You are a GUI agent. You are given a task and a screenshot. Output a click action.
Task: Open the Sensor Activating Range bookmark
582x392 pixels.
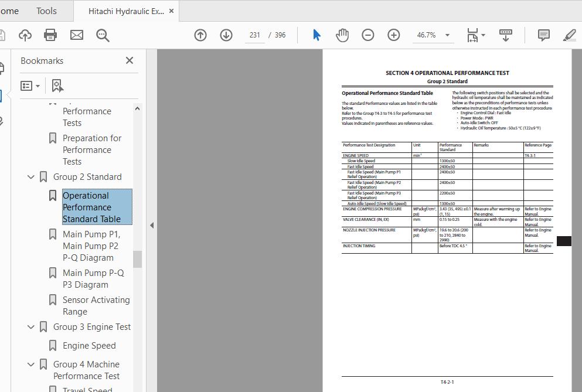[96, 305]
